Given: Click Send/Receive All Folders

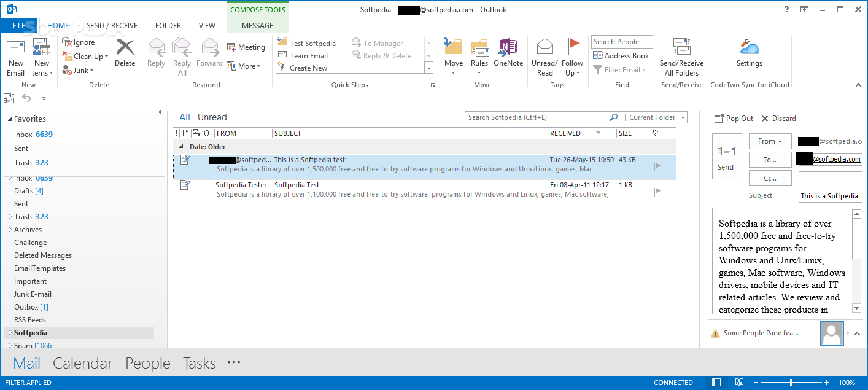Looking at the screenshot, I should point(681,57).
